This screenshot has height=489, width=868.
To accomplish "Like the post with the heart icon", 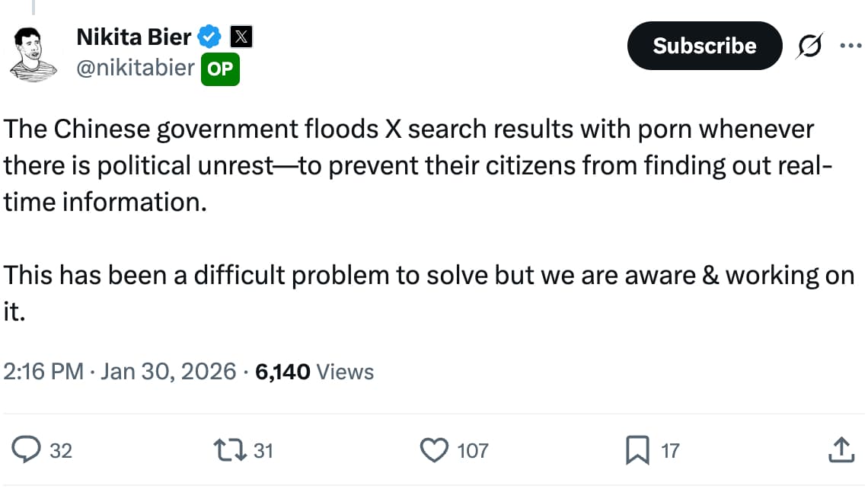I will click(435, 450).
